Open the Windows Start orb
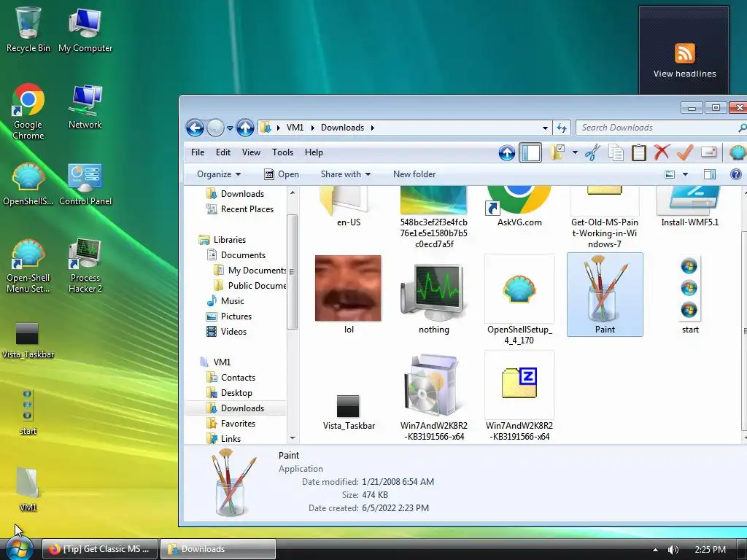The image size is (747, 560). point(18,548)
